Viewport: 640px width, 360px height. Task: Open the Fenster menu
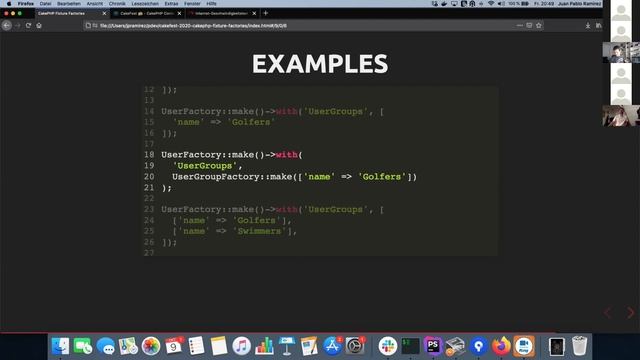tap(192, 4)
